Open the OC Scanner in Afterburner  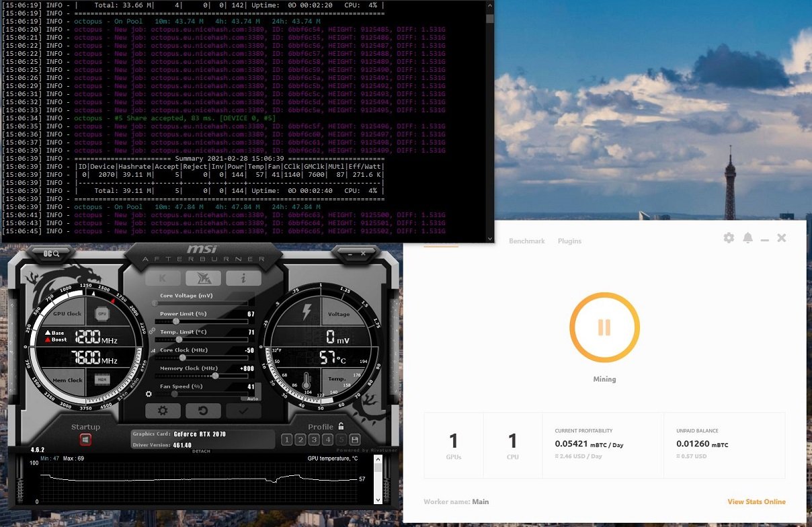51,253
